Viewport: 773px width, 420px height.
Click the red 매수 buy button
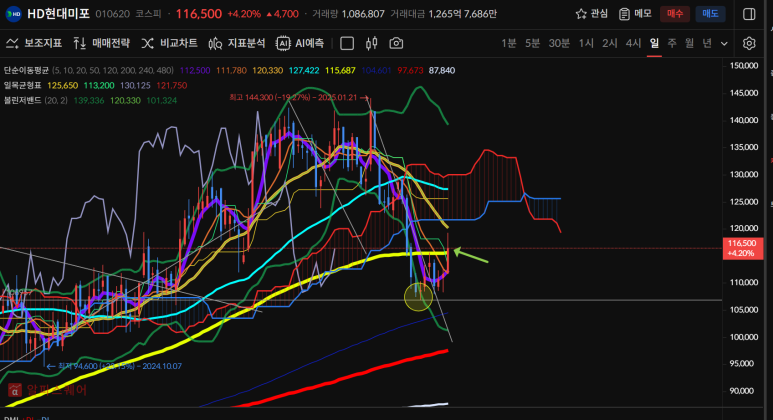[x=675, y=14]
